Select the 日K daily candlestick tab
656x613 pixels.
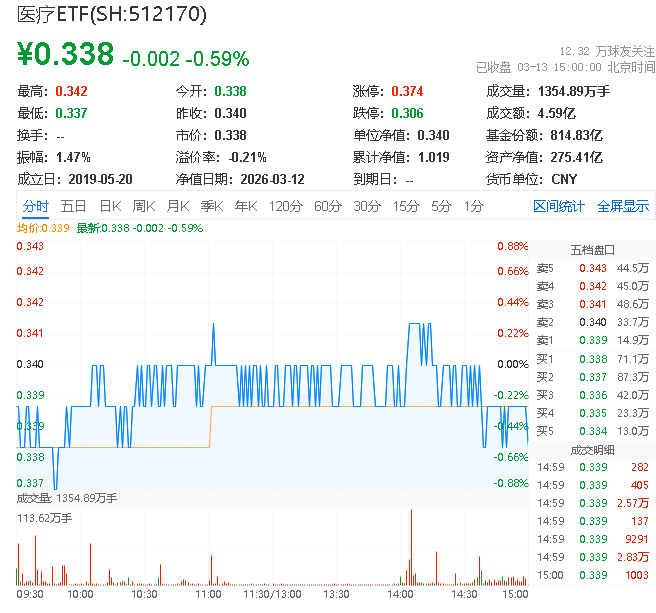[x=110, y=206]
